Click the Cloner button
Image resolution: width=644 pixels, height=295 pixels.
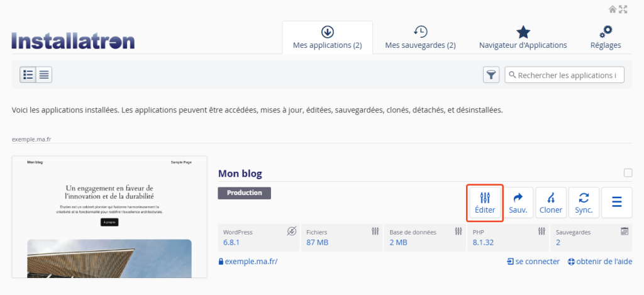tap(551, 203)
